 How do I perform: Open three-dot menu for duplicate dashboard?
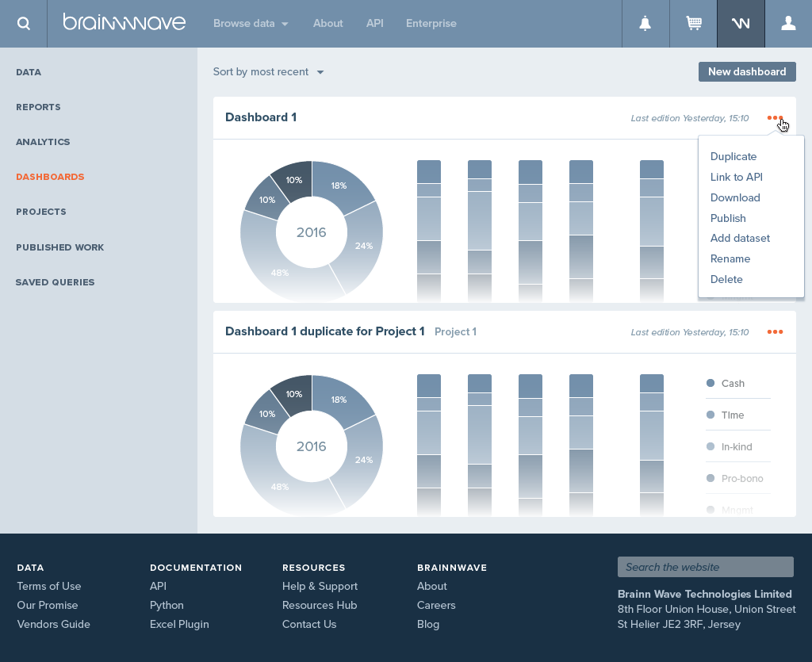pyautogui.click(x=775, y=332)
